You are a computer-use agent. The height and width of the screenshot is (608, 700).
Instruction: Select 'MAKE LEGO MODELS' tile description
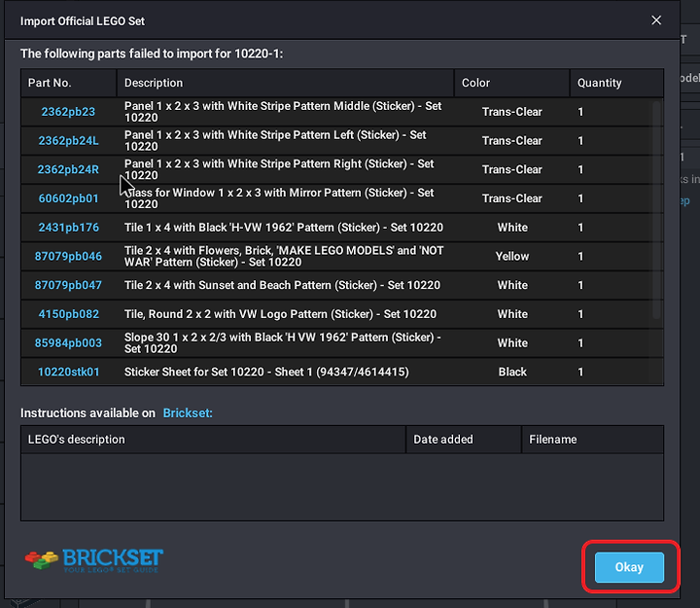(x=284, y=257)
